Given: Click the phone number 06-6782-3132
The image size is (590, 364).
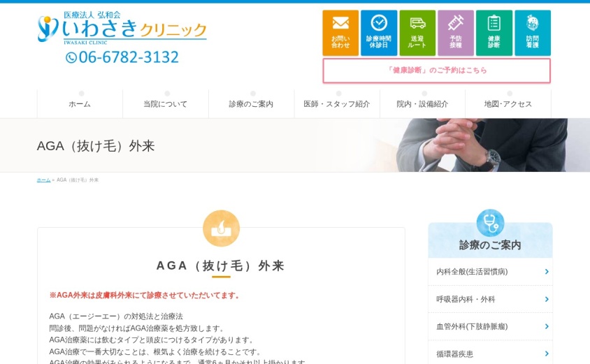Looking at the screenshot, I should tap(129, 57).
